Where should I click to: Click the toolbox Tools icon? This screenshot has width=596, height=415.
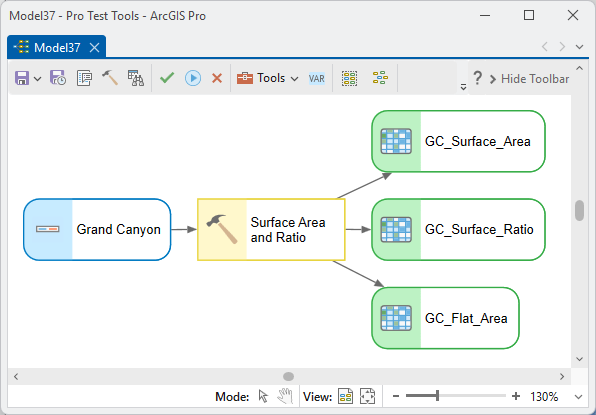click(245, 78)
